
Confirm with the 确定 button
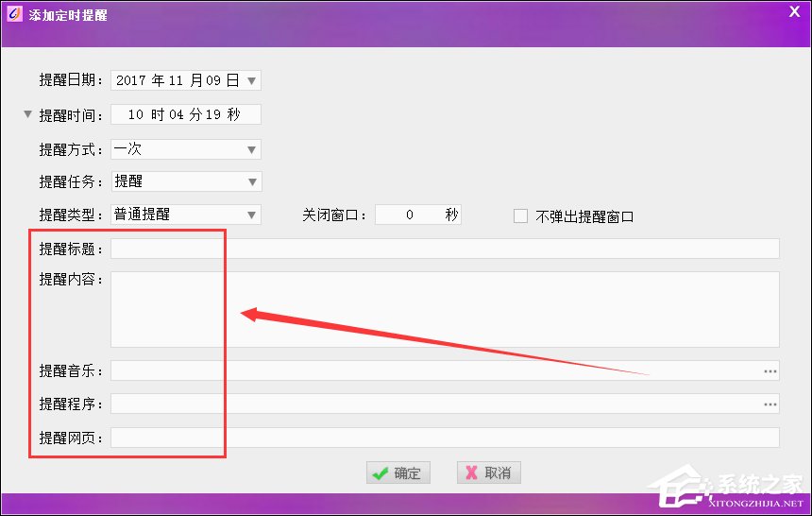[398, 473]
